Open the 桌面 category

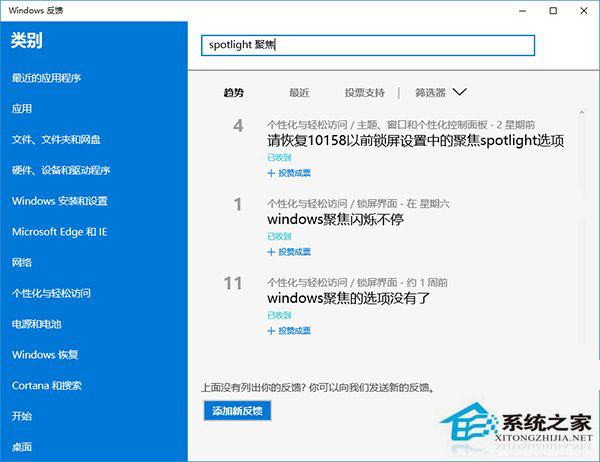coord(22,447)
